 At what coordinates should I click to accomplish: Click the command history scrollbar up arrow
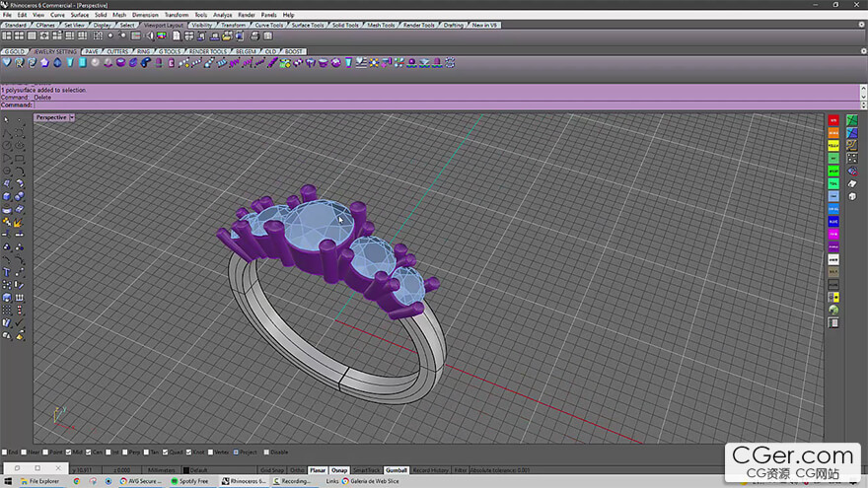click(863, 88)
